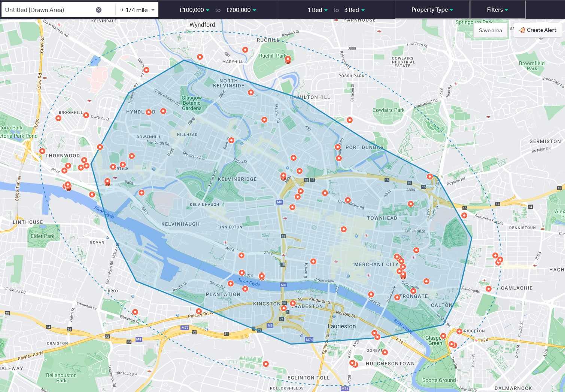The height and width of the screenshot is (392, 565).
Task: Click the Create Alert button
Action: pos(538,30)
